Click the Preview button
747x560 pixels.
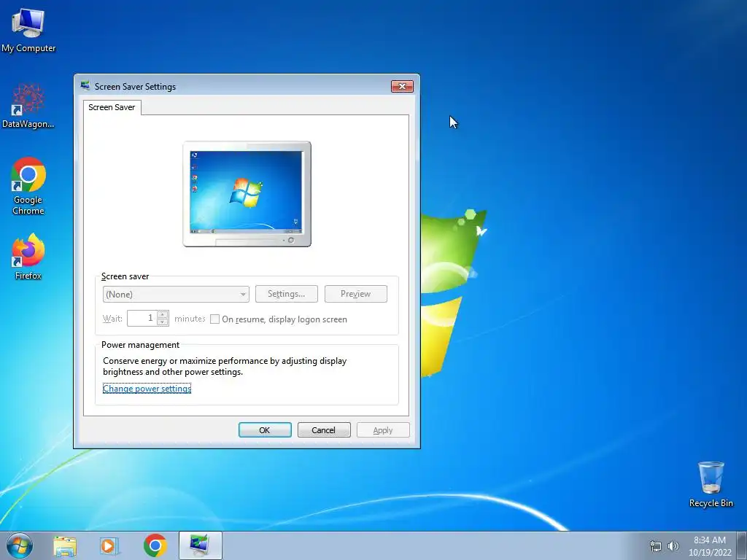355,294
